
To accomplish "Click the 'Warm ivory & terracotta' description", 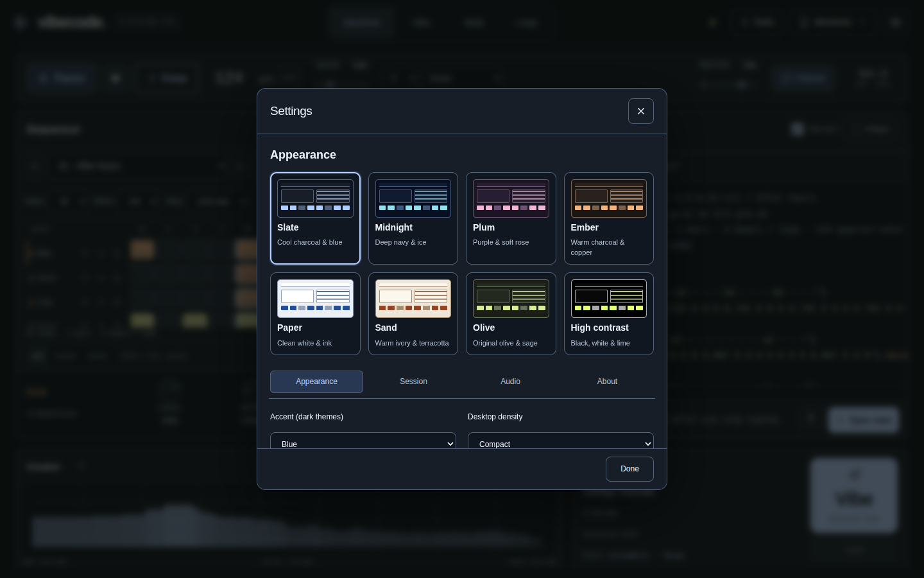I will [412, 343].
